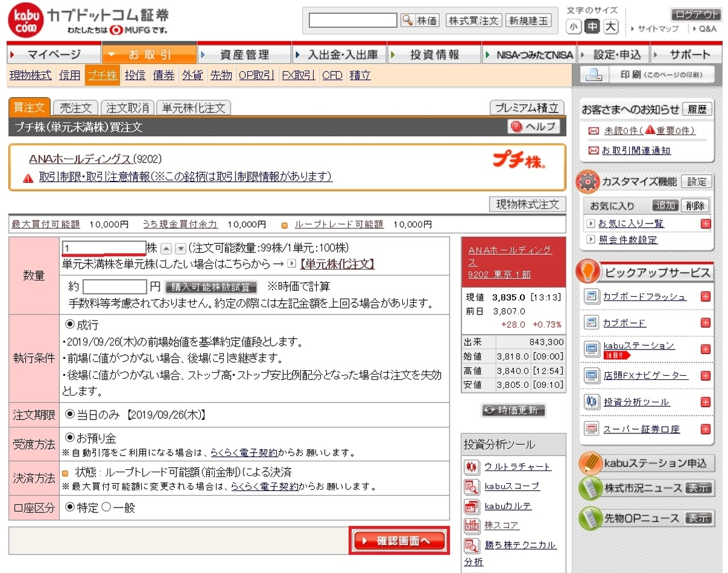Click the ウルトラチャート chart icon
The height and width of the screenshot is (573, 728).
click(471, 467)
